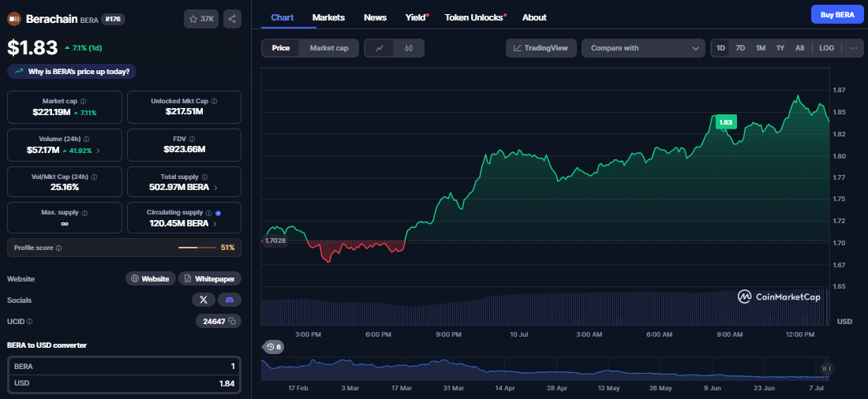The image size is (868, 399).
Task: Click the verified badge by Circulating supply
Action: coord(218,212)
